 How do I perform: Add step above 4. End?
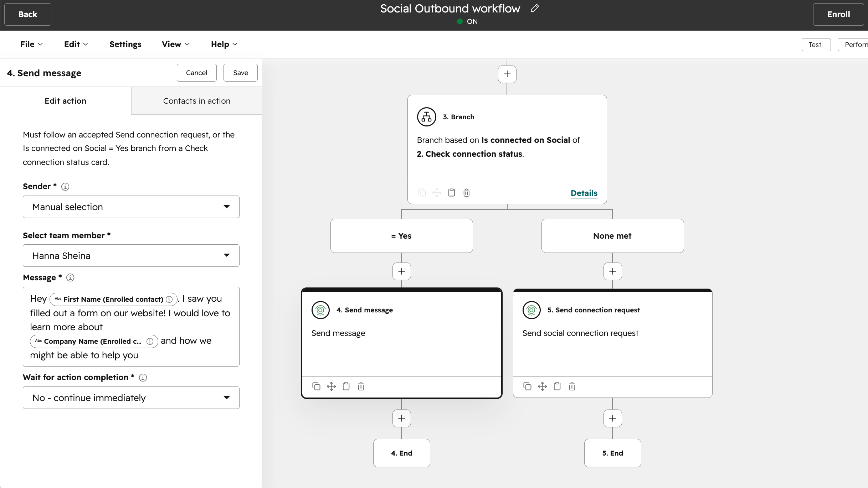coord(402,418)
